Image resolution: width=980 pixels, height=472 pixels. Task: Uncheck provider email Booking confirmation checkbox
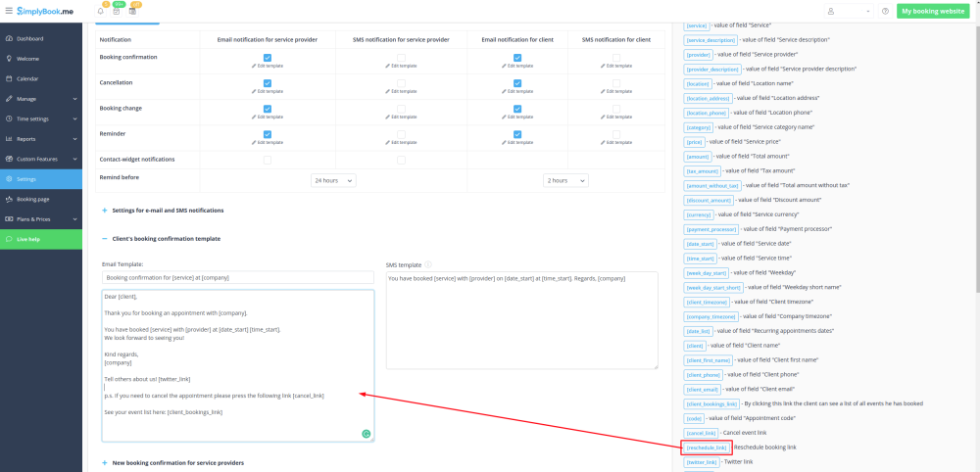pyautogui.click(x=267, y=57)
